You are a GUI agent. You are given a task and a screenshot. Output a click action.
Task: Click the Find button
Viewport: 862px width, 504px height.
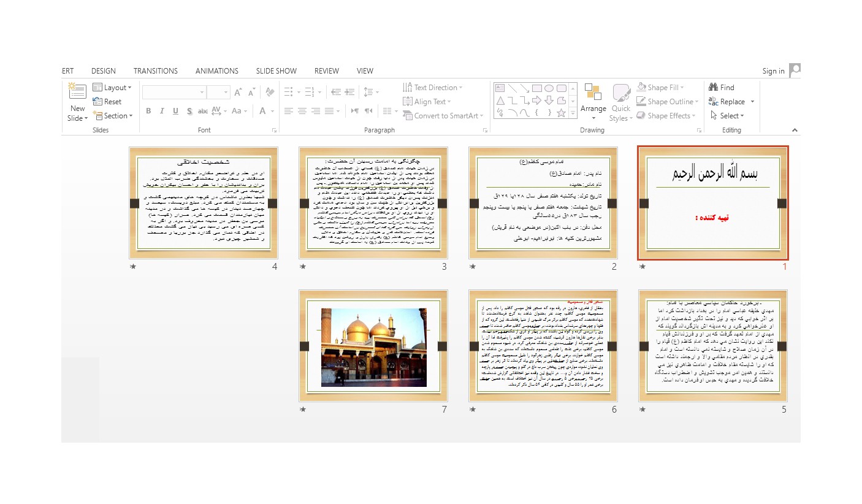pyautogui.click(x=722, y=88)
